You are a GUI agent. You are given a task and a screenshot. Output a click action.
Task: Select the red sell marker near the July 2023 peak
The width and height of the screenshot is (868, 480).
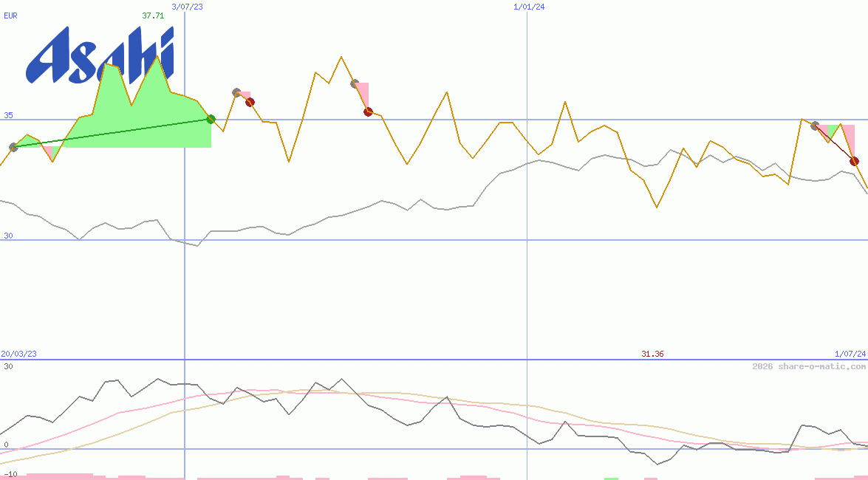[250, 102]
